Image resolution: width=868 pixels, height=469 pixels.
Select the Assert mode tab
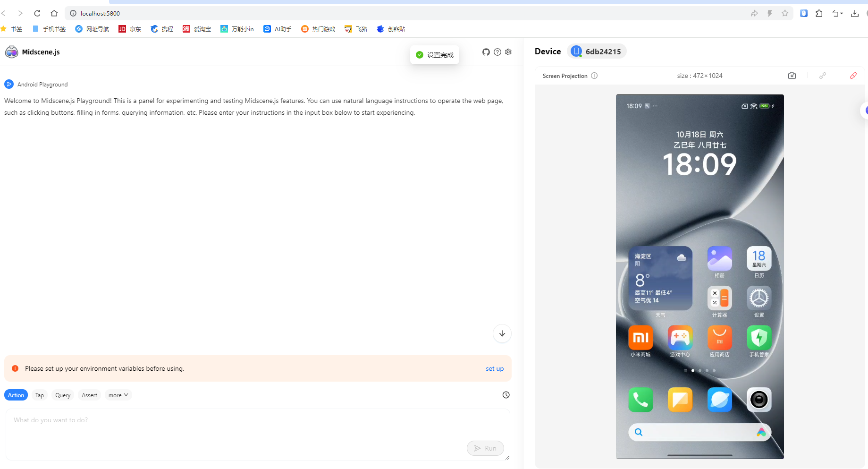tap(89, 395)
